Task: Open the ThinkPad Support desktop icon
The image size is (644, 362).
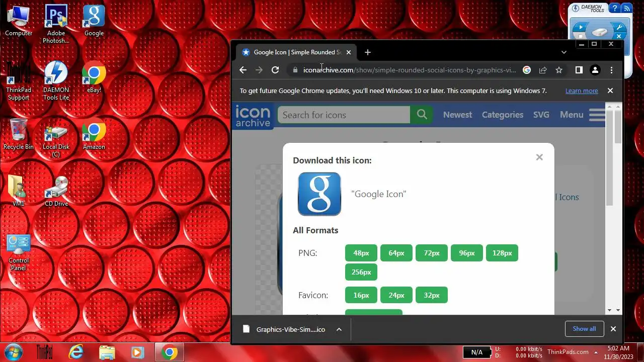Action: pos(19,81)
